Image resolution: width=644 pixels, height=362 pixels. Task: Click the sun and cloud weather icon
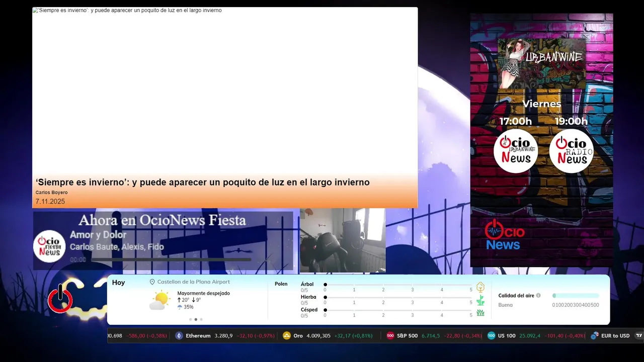click(x=160, y=301)
